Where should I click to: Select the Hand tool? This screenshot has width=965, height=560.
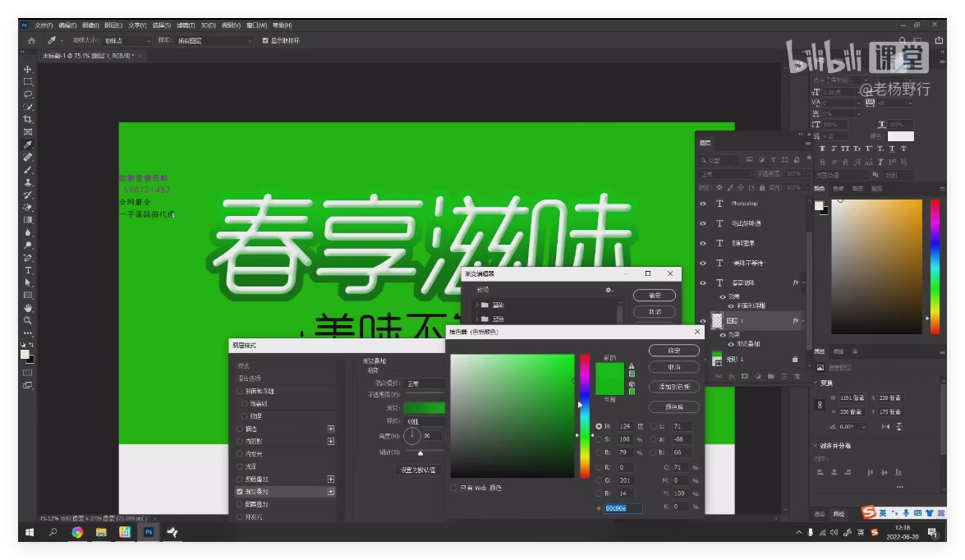(28, 308)
